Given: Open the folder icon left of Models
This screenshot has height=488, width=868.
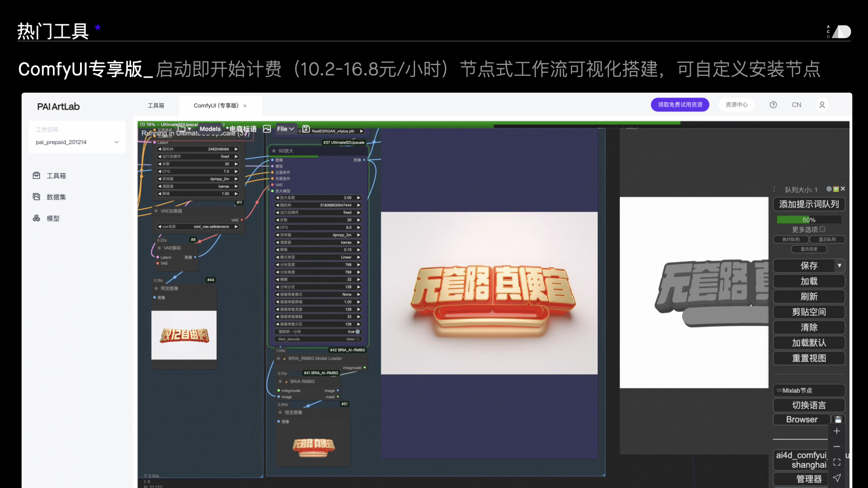Looking at the screenshot, I should tap(181, 129).
